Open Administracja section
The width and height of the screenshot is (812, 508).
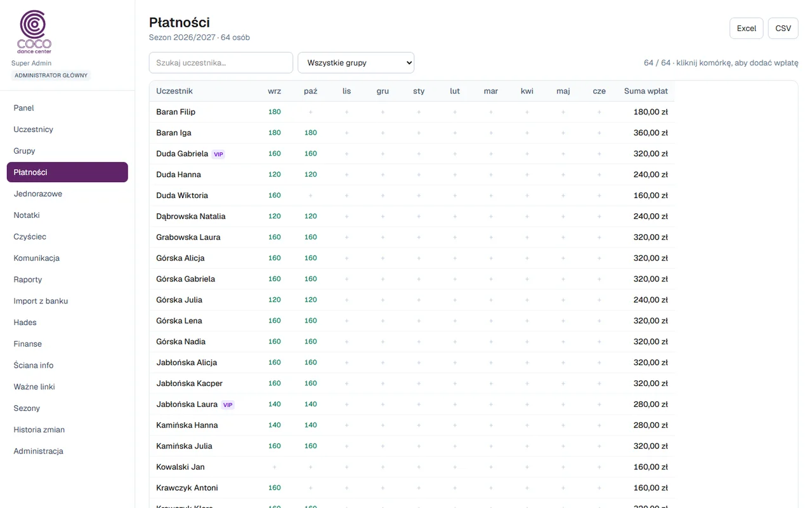(x=67, y=451)
